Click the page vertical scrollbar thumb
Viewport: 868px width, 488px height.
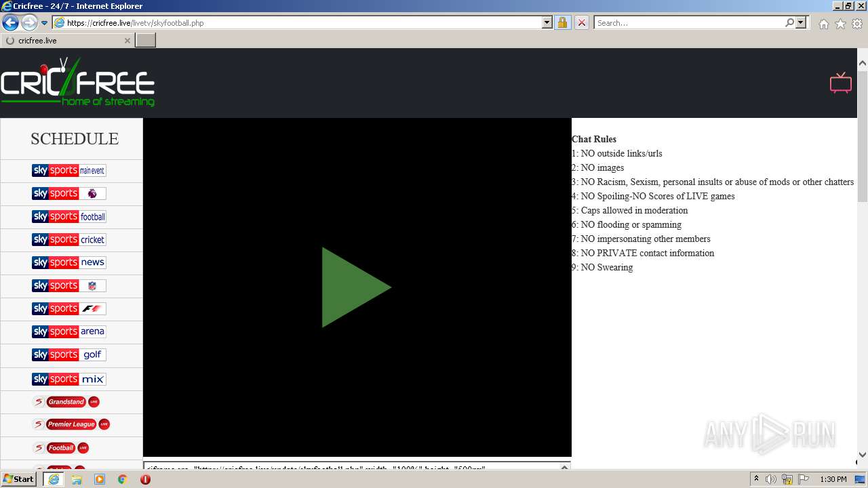[x=863, y=136]
